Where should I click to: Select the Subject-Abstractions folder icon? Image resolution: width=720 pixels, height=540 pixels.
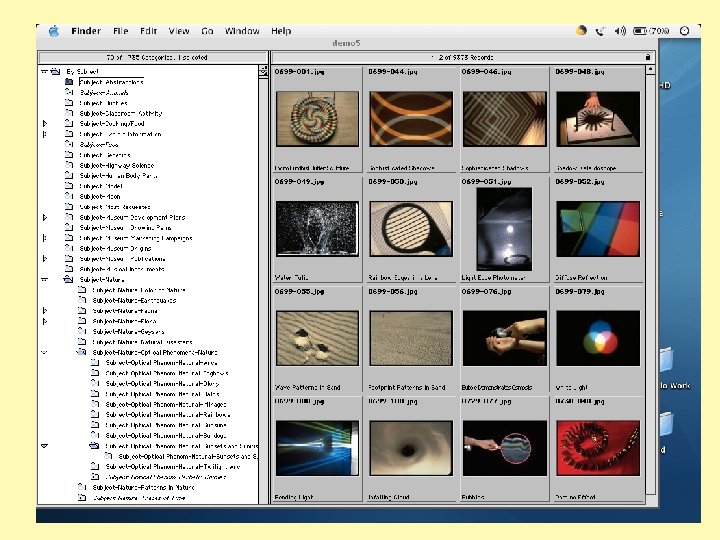click(69, 82)
